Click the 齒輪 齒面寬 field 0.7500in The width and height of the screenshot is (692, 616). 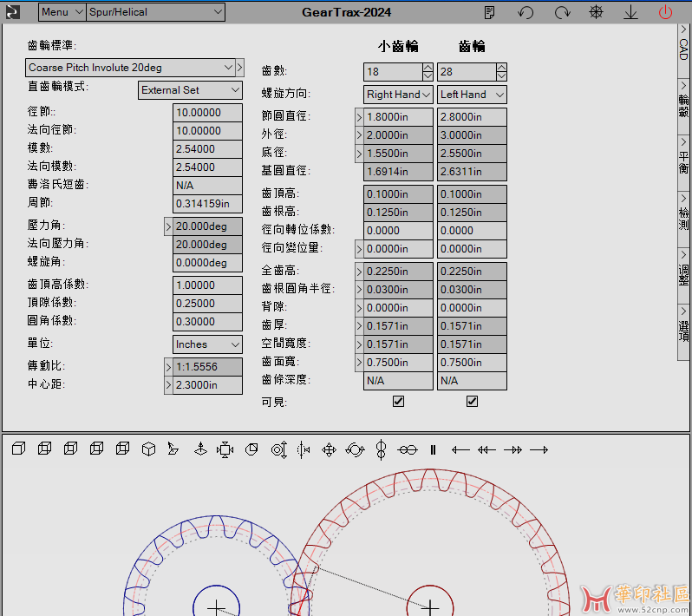point(472,363)
